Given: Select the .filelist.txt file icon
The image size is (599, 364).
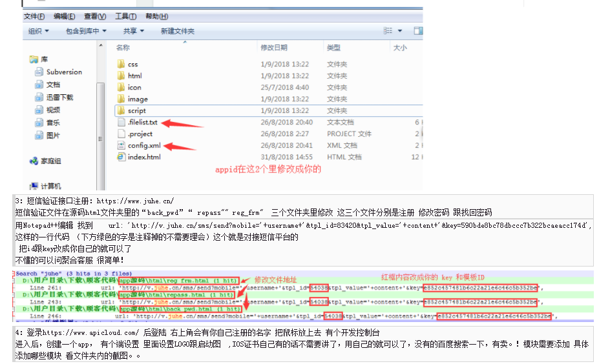Looking at the screenshot, I should pyautogui.click(x=121, y=122).
